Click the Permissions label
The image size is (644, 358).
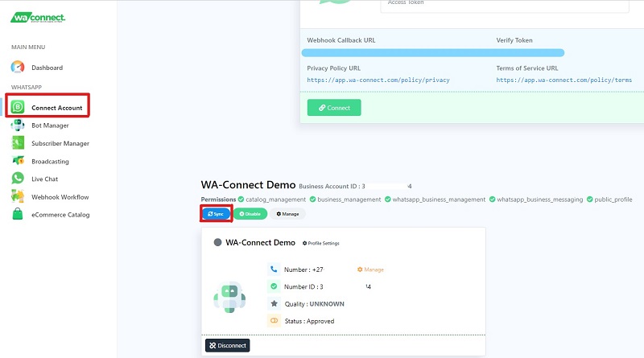(218, 200)
